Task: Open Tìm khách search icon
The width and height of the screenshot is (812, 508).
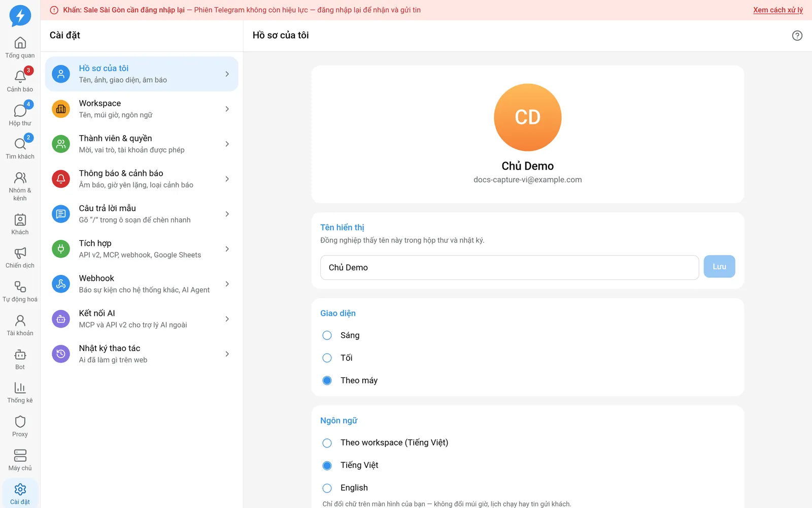Action: [x=20, y=144]
